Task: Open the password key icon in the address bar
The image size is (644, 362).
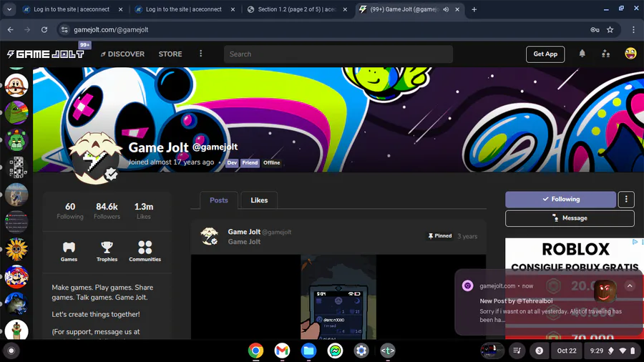Action: pos(595,29)
